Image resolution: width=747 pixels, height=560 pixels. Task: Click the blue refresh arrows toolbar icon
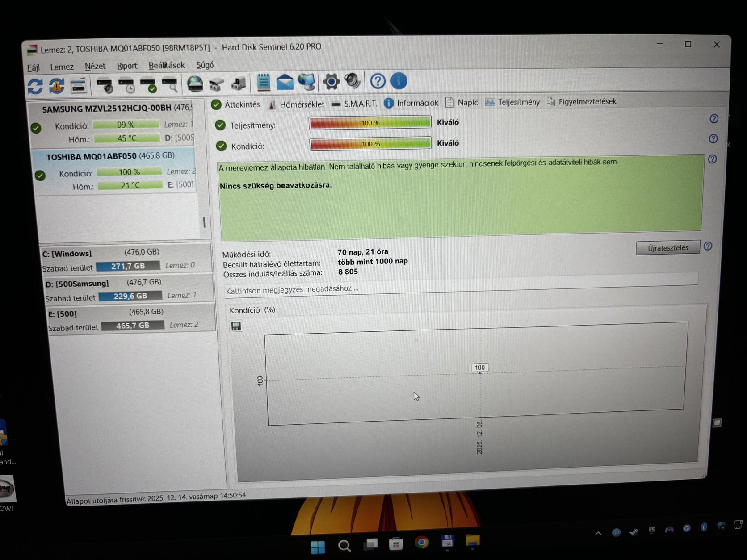tap(35, 86)
